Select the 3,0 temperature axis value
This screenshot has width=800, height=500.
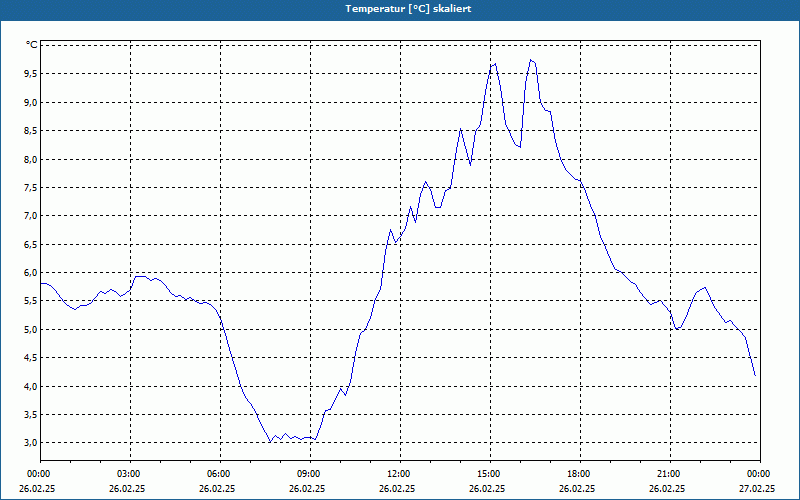[30, 443]
